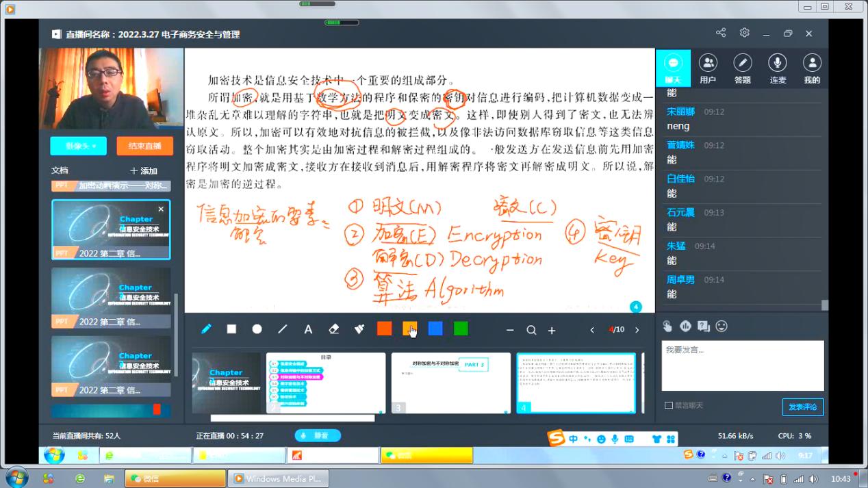Clear annotations with the broom icon
This screenshot has height=488, width=868.
pos(359,329)
